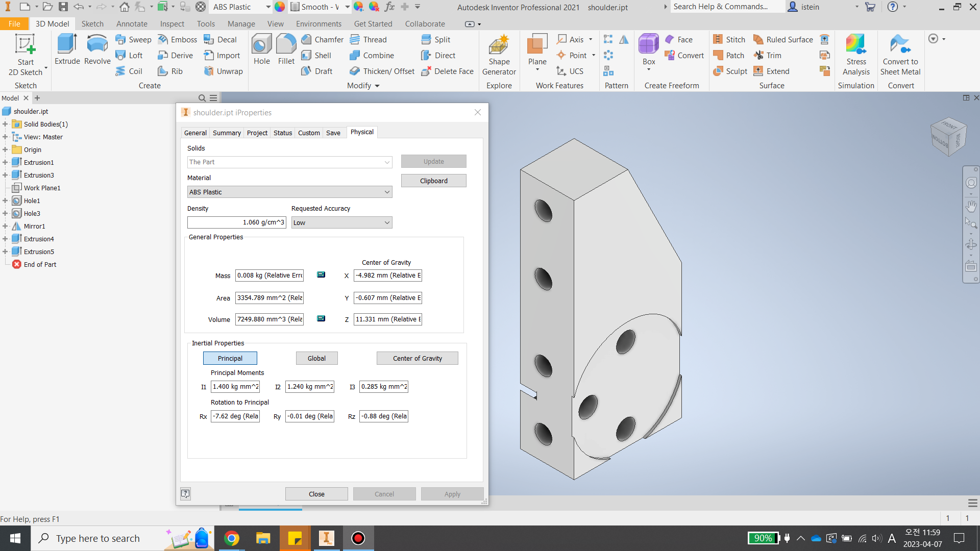
Task: Open the ABS Plastic material selector in toolbar
Action: tap(242, 7)
